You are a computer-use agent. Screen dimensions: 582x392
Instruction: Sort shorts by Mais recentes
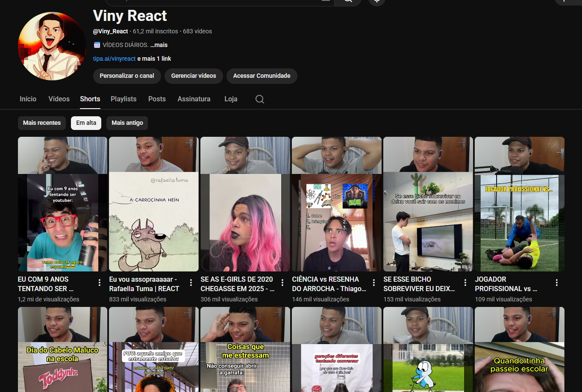click(42, 123)
